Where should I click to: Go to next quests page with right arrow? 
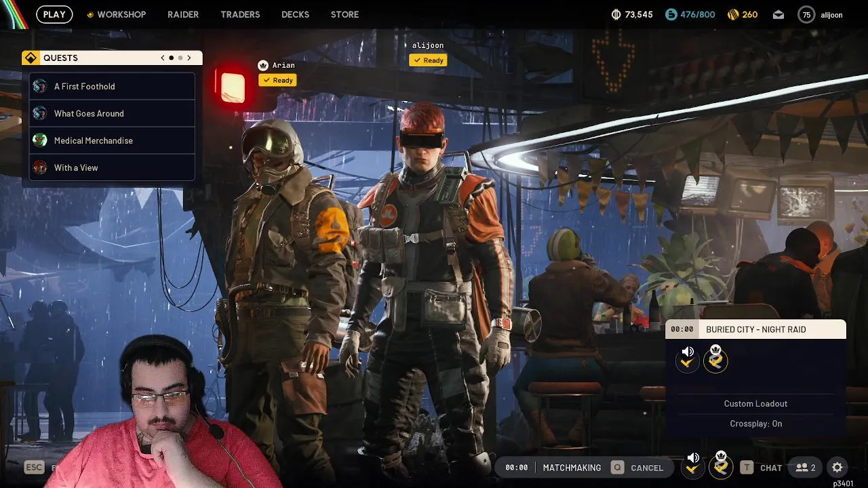[x=189, y=58]
